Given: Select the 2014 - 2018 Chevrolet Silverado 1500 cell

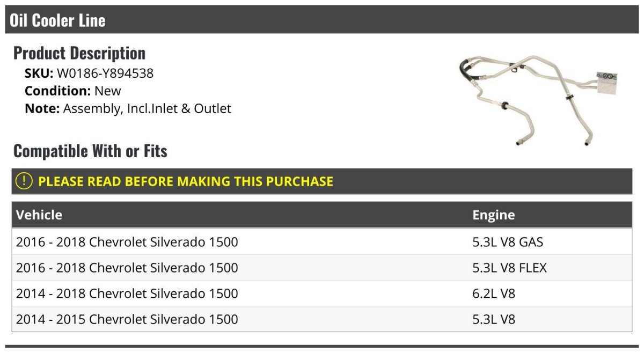Looking at the screenshot, I should [127, 293].
